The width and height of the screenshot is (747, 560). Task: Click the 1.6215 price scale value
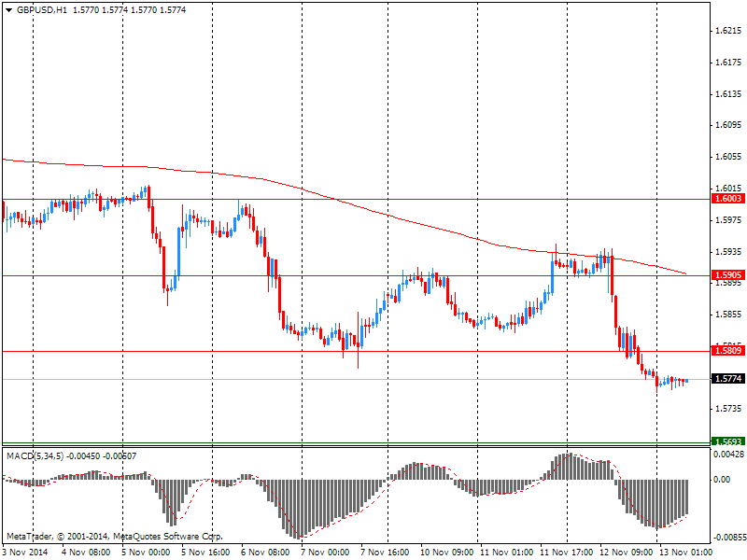tap(729, 31)
